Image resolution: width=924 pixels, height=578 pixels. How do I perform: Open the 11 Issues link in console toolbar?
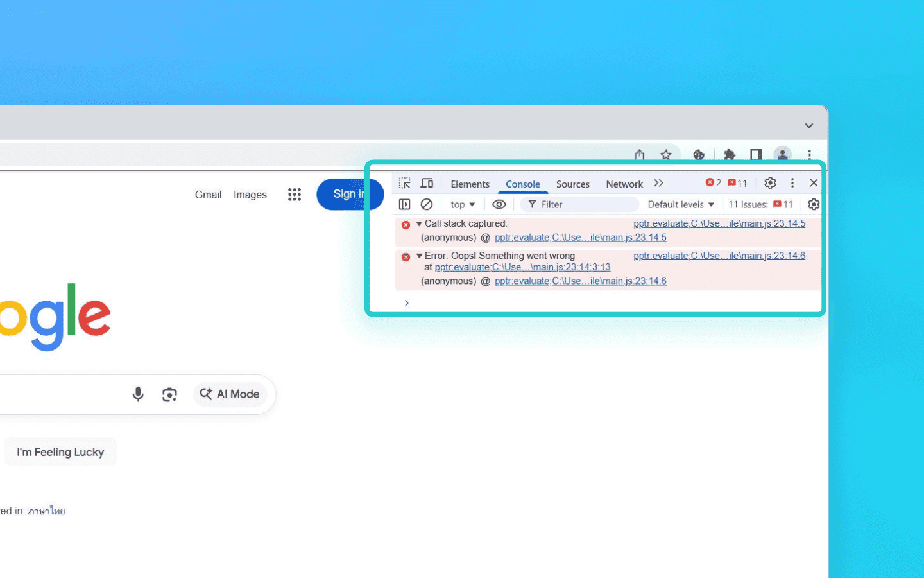(x=760, y=204)
